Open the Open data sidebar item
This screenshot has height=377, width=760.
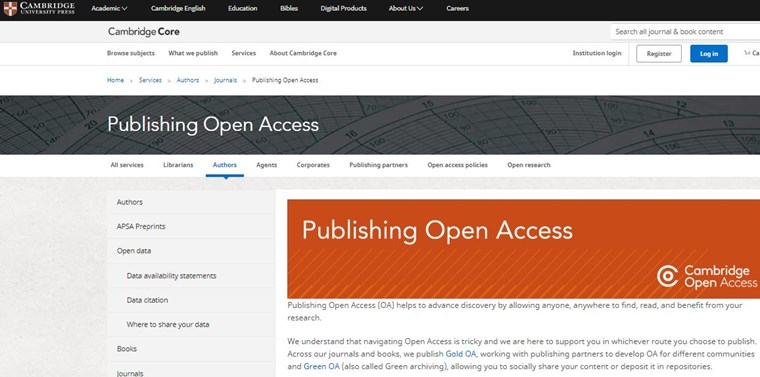[191, 251]
